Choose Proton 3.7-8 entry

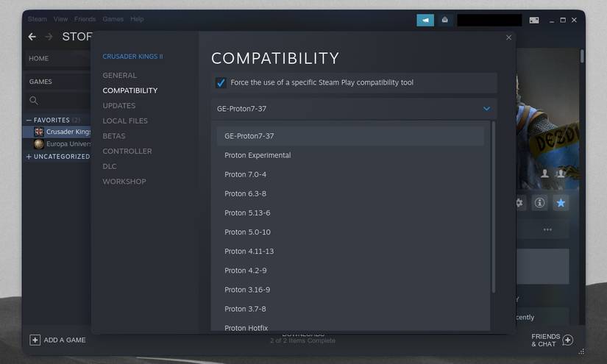350,309
